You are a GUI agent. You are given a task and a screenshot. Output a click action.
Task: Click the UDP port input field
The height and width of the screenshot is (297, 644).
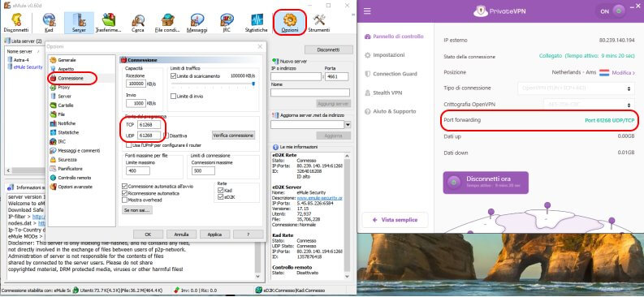[x=149, y=135]
